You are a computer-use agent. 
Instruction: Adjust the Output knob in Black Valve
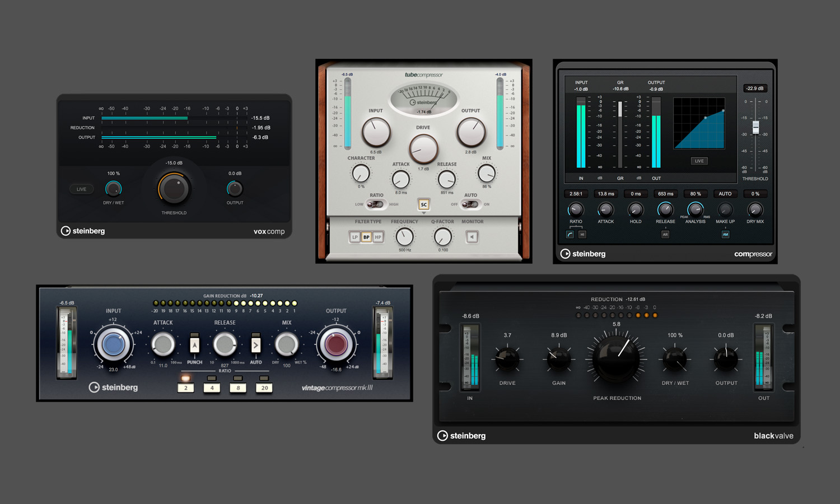tap(726, 359)
